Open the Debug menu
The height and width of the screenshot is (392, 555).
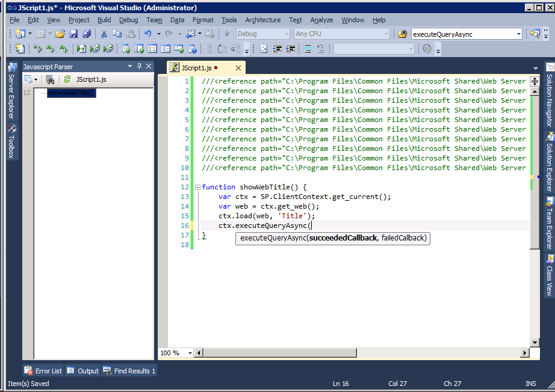[x=128, y=20]
